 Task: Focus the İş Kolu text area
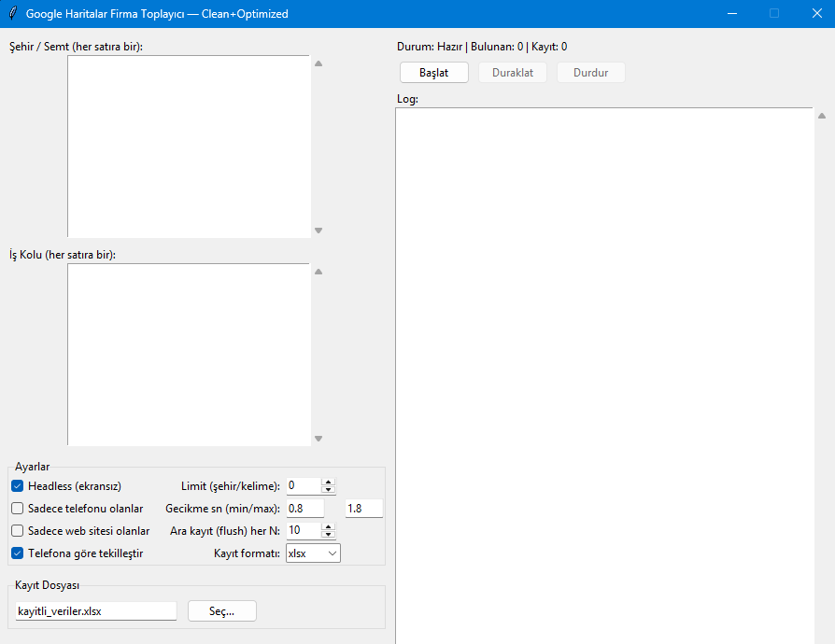click(189, 355)
